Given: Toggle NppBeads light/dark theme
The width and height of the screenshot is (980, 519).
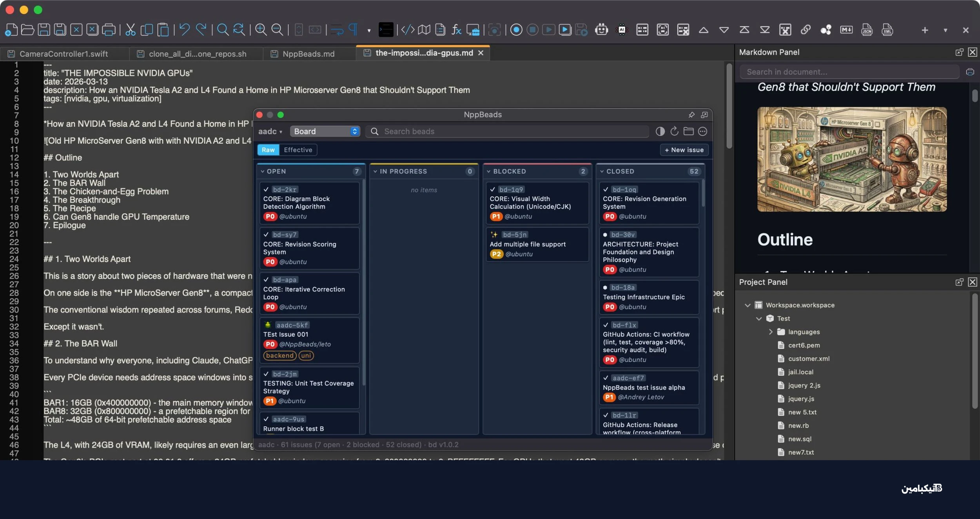Looking at the screenshot, I should pos(660,131).
